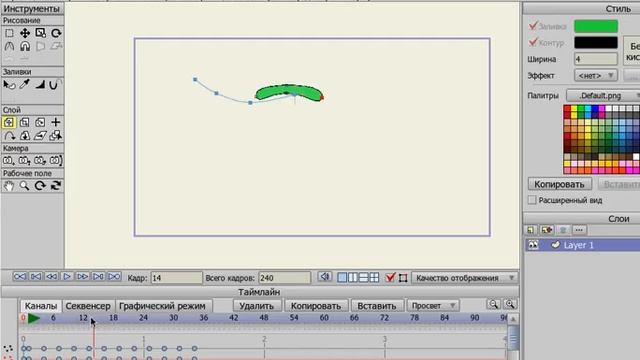
Task: Open the Палитры Default.png dropdown
Action: coord(604,96)
